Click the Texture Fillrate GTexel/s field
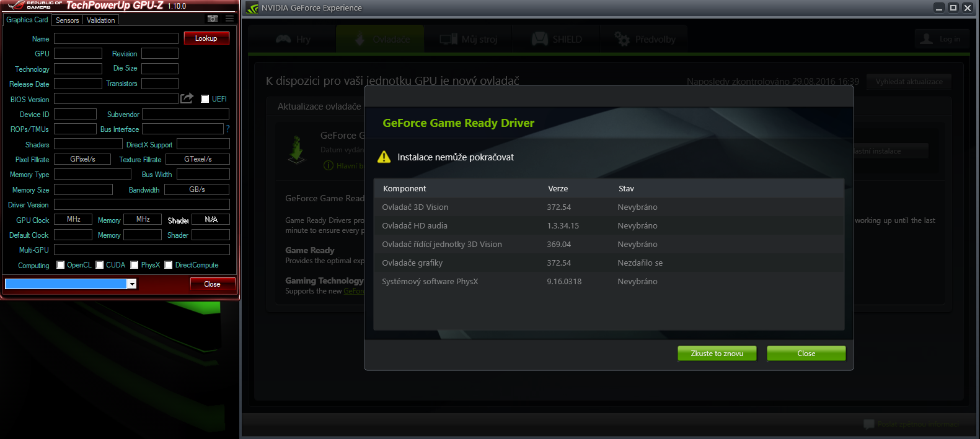This screenshot has height=439, width=980. [198, 159]
